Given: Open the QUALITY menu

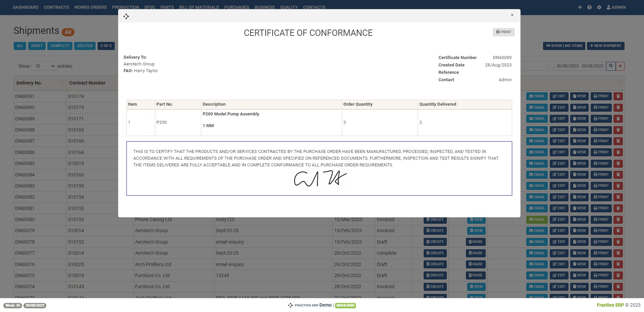Looking at the screenshot, I should 289,7.
